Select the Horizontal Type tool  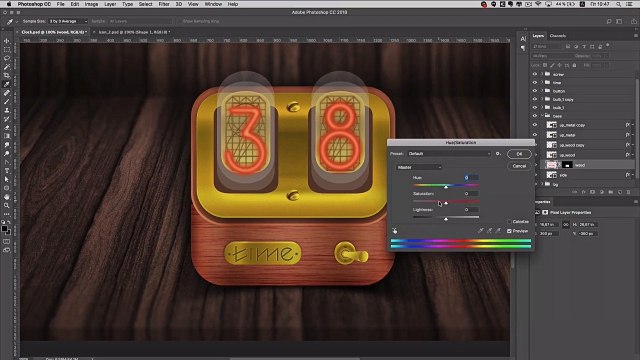click(x=7, y=171)
